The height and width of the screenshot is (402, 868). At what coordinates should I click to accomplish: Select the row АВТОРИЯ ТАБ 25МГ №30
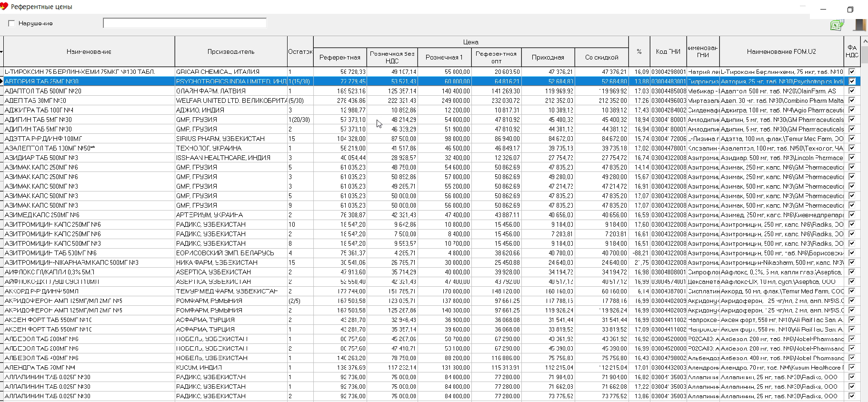click(x=432, y=81)
